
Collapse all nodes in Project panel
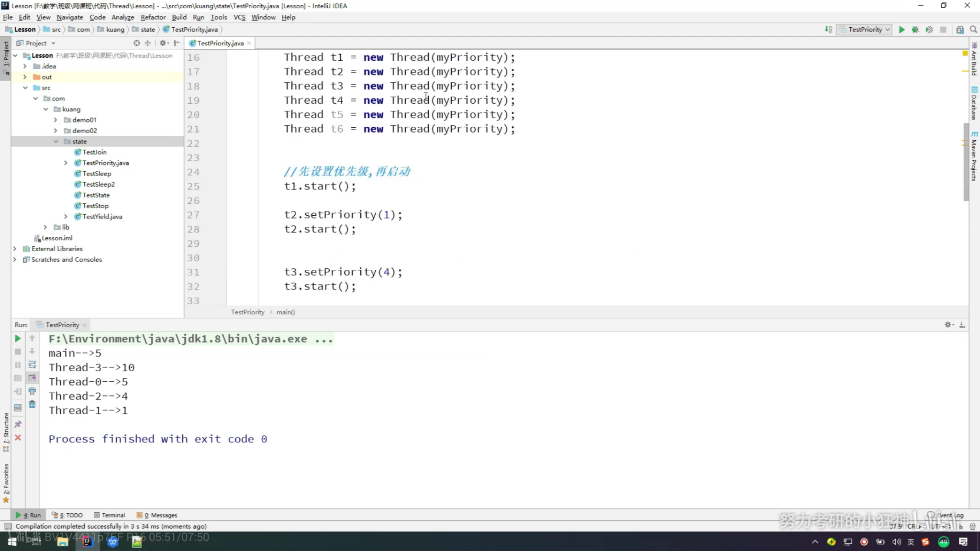pyautogui.click(x=148, y=43)
